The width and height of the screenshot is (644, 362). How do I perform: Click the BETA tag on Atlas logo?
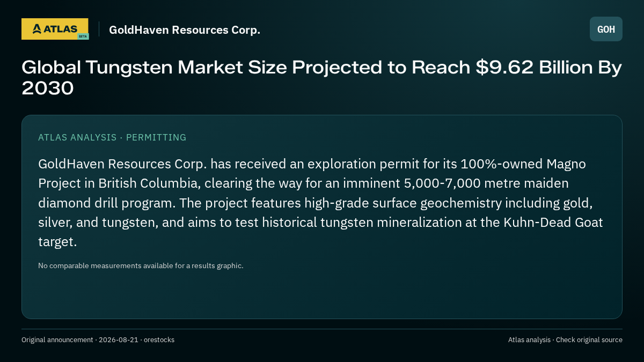pyautogui.click(x=83, y=36)
